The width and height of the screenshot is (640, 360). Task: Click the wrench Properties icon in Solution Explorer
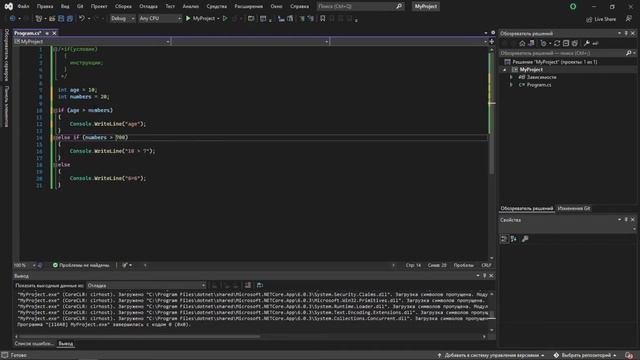(x=587, y=43)
